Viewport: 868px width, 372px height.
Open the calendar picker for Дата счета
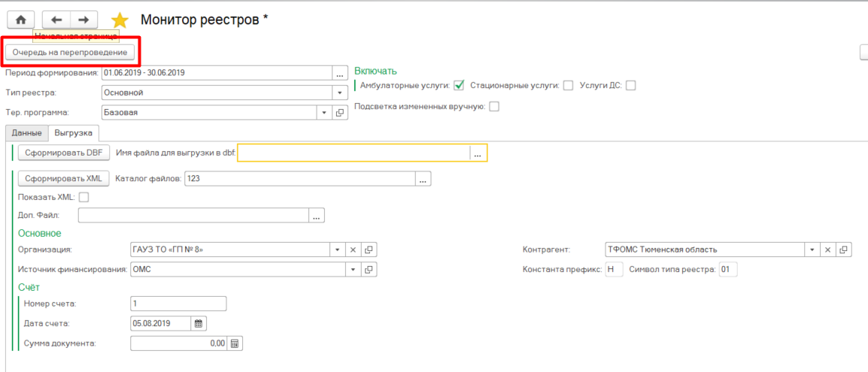click(x=199, y=323)
